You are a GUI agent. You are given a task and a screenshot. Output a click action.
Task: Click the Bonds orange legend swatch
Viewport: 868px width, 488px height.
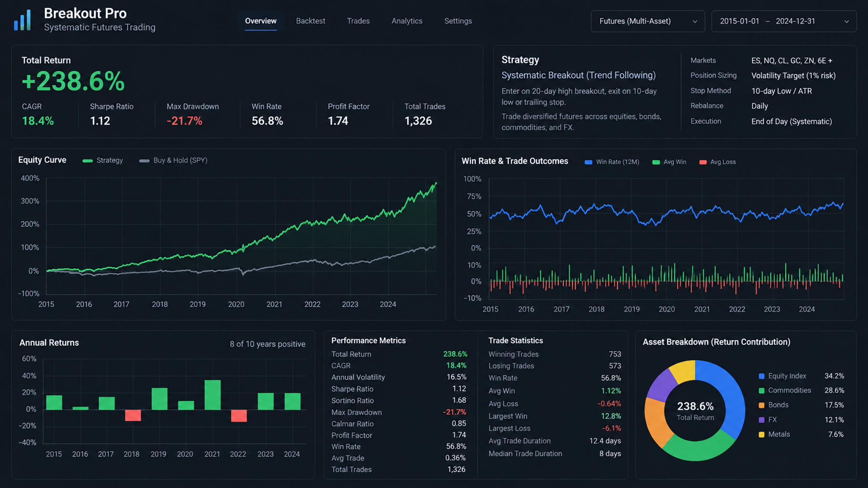tap(762, 405)
